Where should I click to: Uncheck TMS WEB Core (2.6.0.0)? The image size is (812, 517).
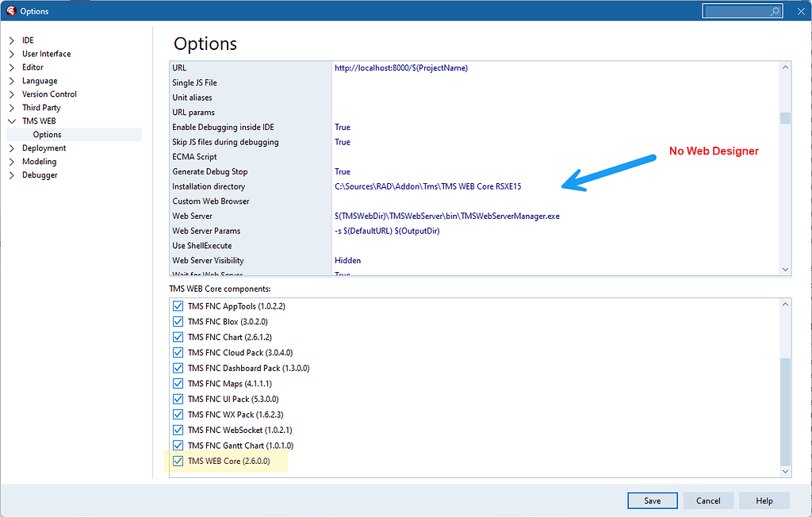pyautogui.click(x=178, y=460)
